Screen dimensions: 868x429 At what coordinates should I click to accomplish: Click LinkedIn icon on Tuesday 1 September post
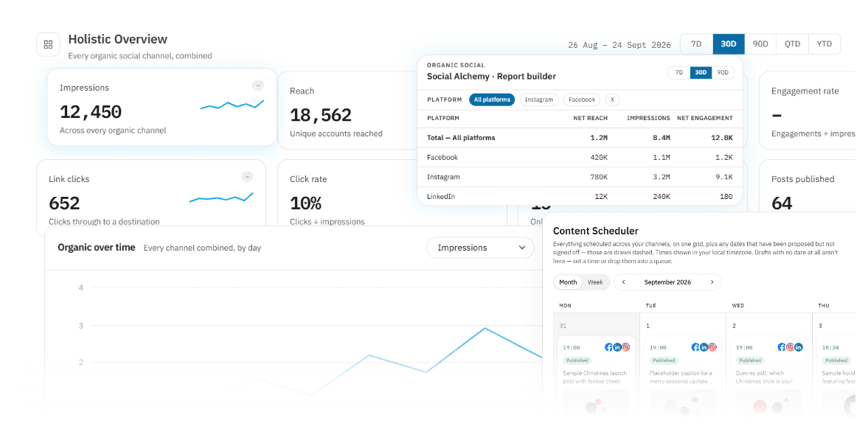coord(704,347)
